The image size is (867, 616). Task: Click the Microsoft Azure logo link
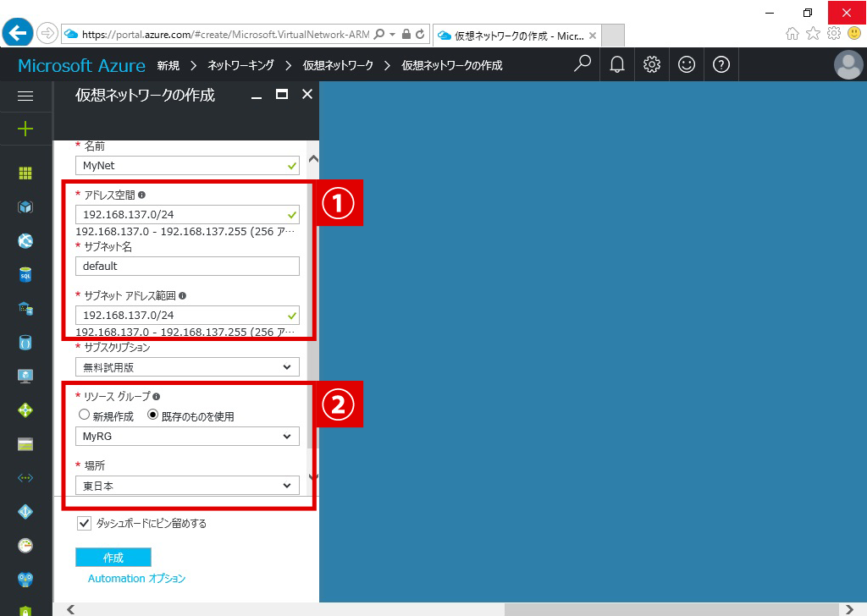point(82,65)
